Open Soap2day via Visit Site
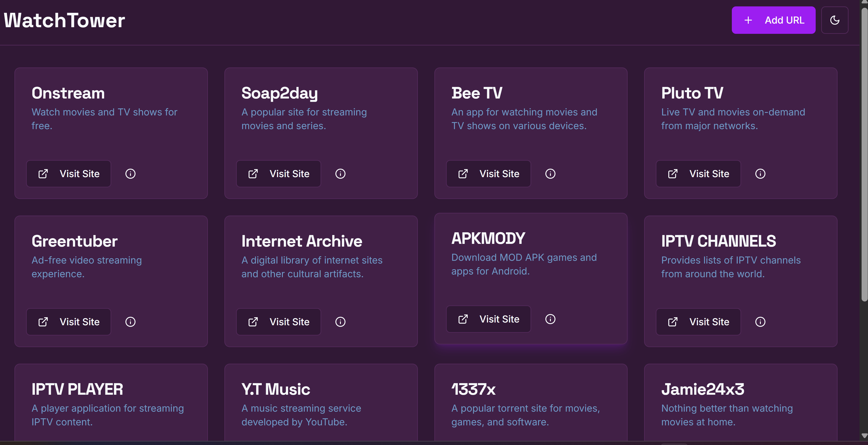Image resolution: width=868 pixels, height=445 pixels. pos(279,174)
